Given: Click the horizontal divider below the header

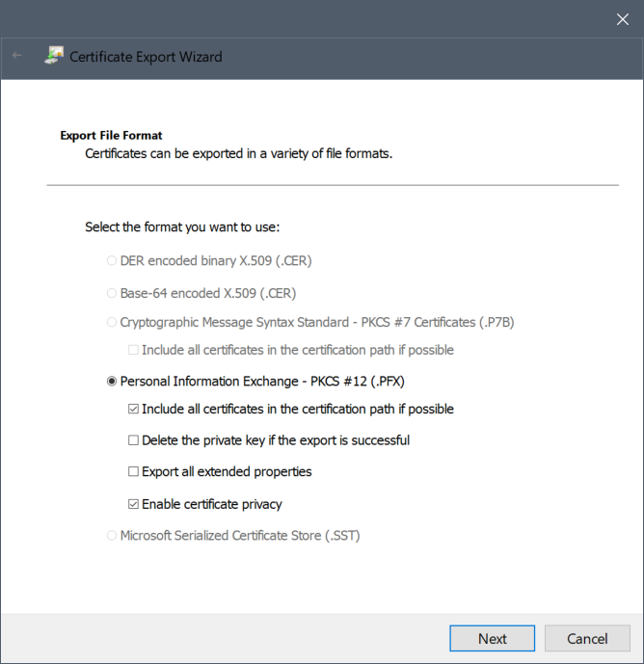Looking at the screenshot, I should click(333, 184).
